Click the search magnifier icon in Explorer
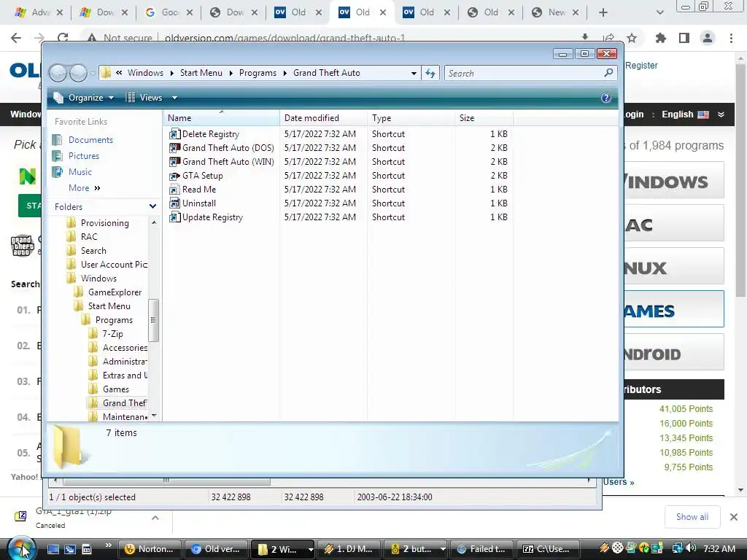 pyautogui.click(x=608, y=73)
